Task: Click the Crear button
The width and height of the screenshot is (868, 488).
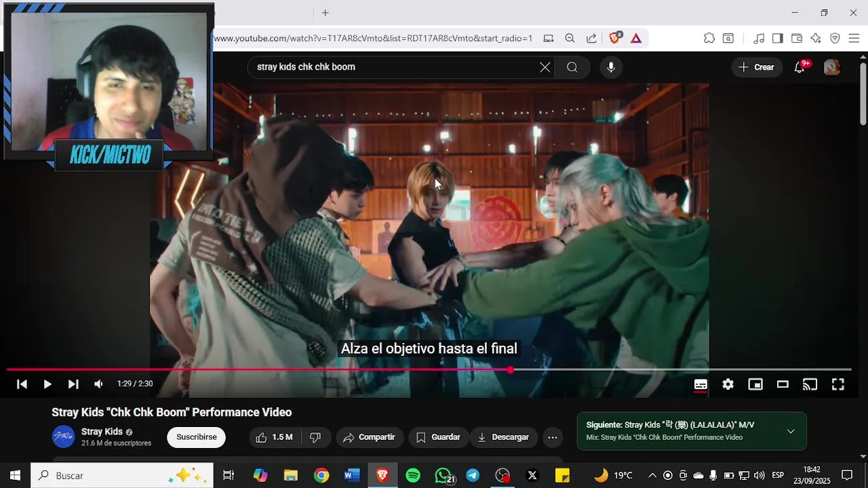Action: (x=757, y=67)
